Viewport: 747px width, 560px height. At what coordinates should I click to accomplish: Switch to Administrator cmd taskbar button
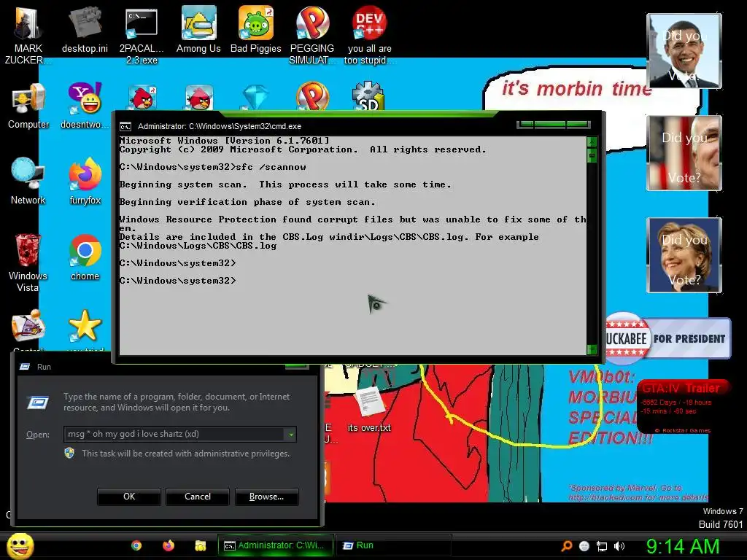coord(275,545)
